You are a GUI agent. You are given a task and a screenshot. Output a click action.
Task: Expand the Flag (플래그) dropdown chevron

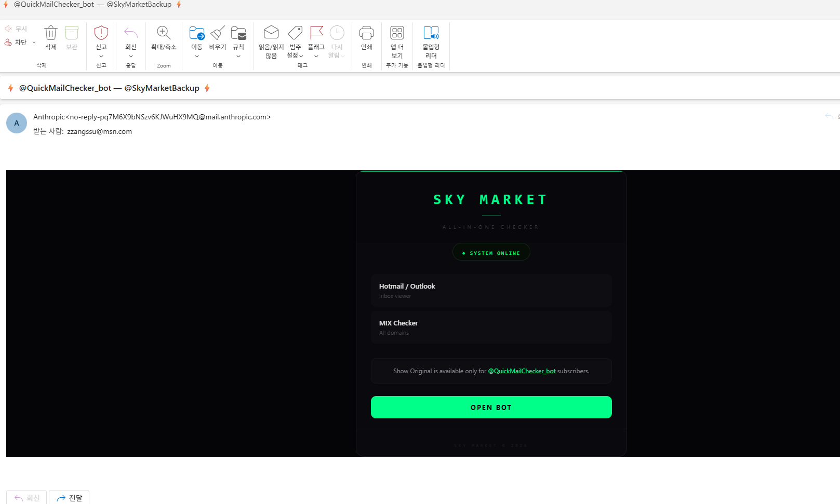[x=316, y=57]
